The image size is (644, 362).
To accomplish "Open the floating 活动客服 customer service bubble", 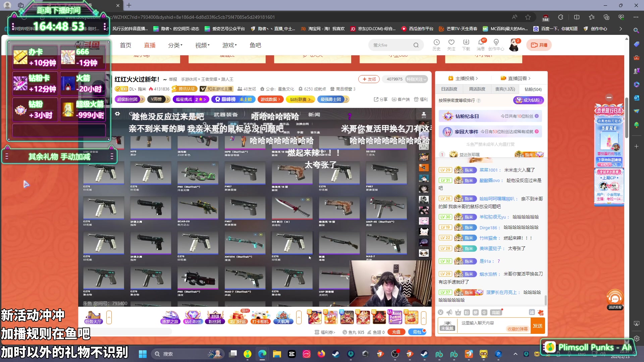I will (x=615, y=299).
